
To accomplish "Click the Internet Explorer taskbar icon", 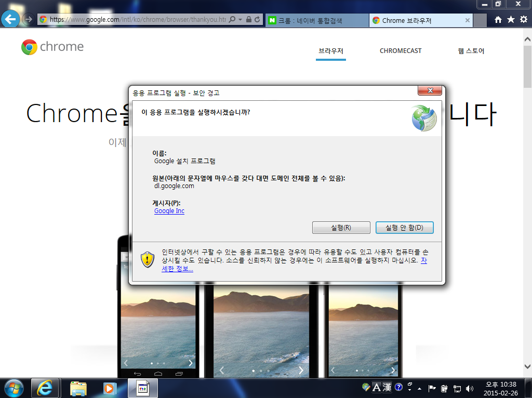I will coord(45,388).
